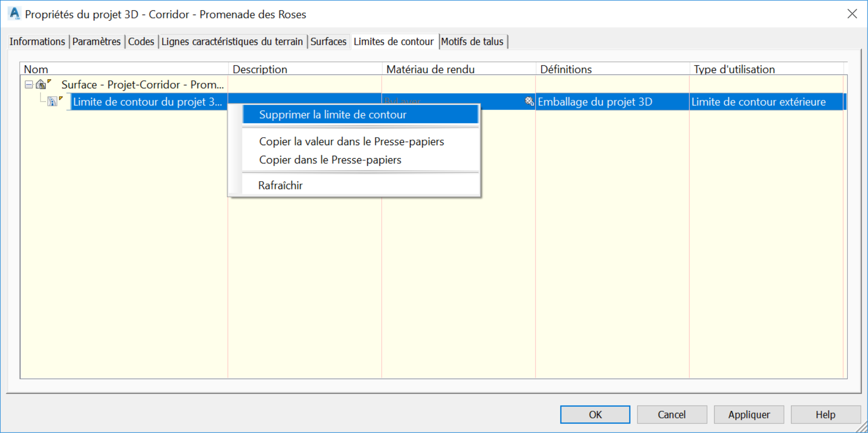Switch to the Surfaces tab
Viewport: 868px width, 433px height.
[329, 41]
